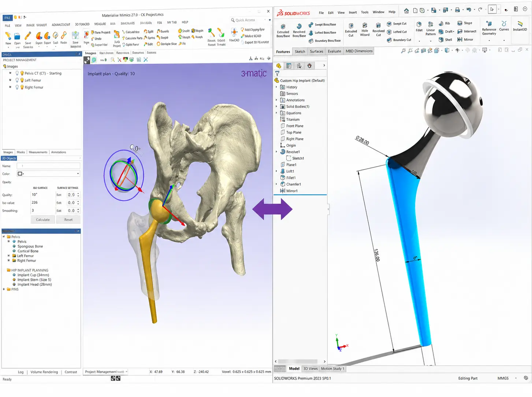Select Extruded Cut tool
The width and height of the screenshot is (532, 397).
(351, 30)
